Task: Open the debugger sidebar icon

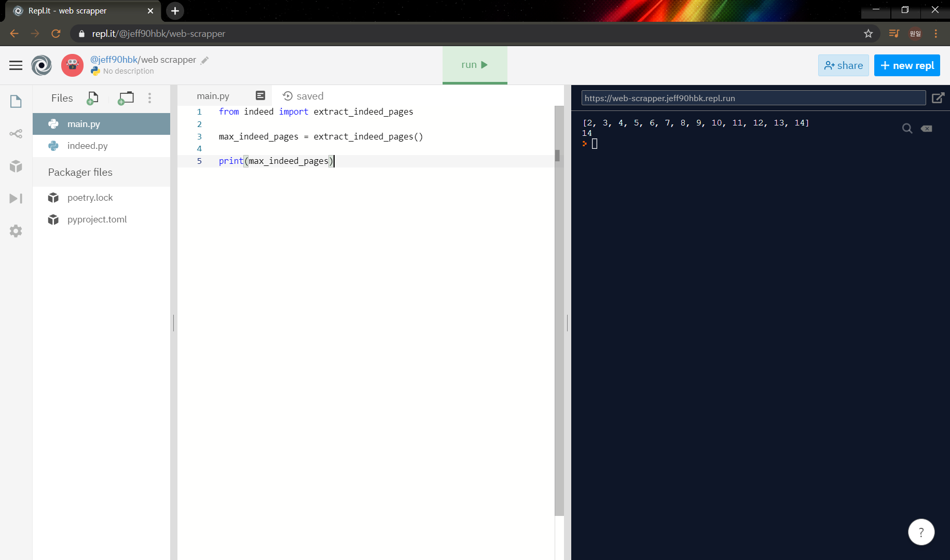Action: pos(16,199)
